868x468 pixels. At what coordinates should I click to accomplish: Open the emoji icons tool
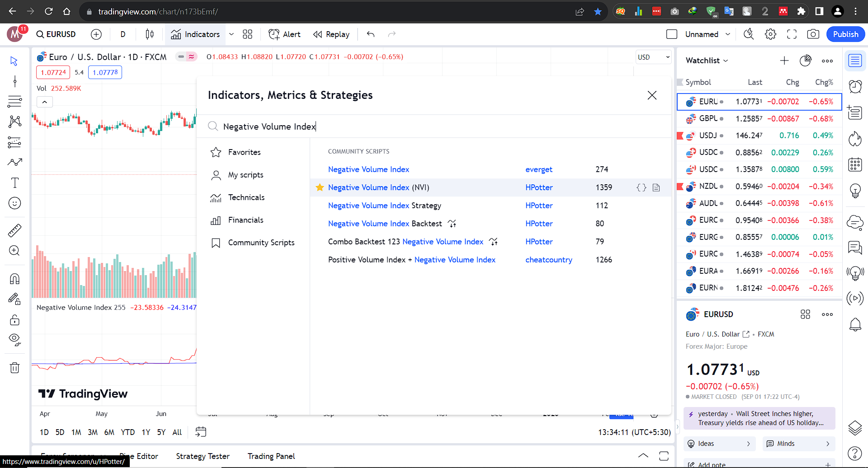click(14, 203)
